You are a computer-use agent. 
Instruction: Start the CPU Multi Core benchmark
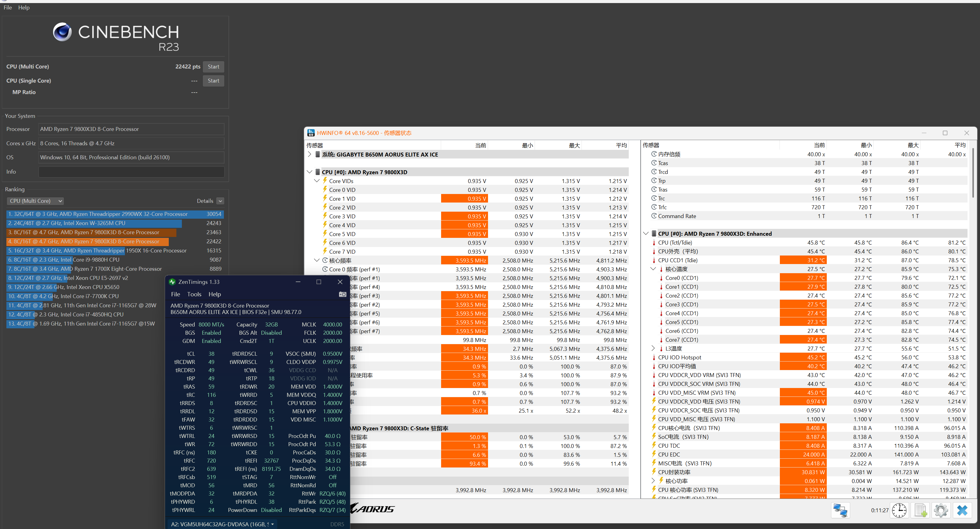[213, 67]
